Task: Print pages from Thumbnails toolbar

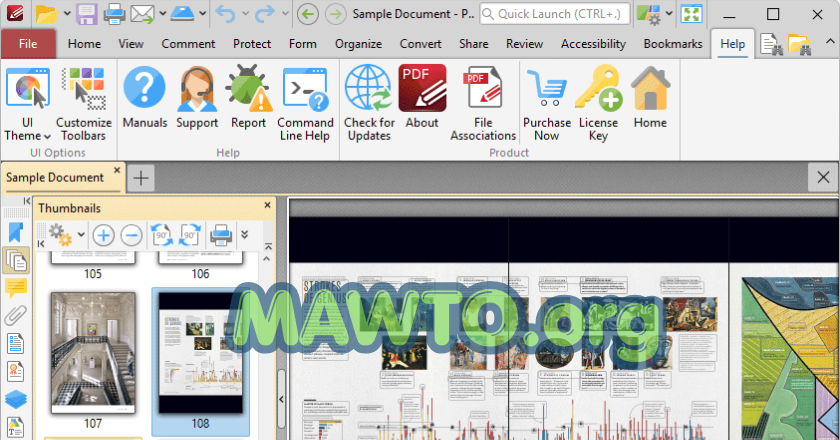Action: [x=221, y=235]
